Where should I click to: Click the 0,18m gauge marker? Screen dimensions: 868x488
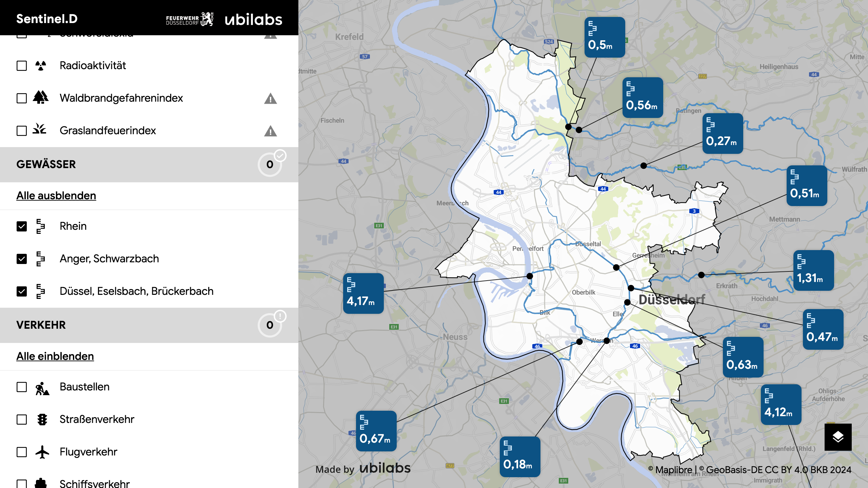pyautogui.click(x=520, y=457)
